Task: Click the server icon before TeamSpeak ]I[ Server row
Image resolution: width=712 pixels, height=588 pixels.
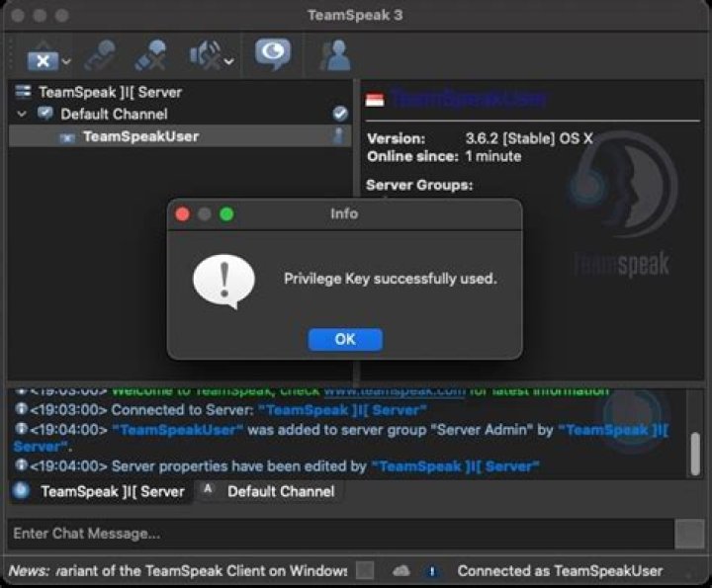Action: (23, 92)
